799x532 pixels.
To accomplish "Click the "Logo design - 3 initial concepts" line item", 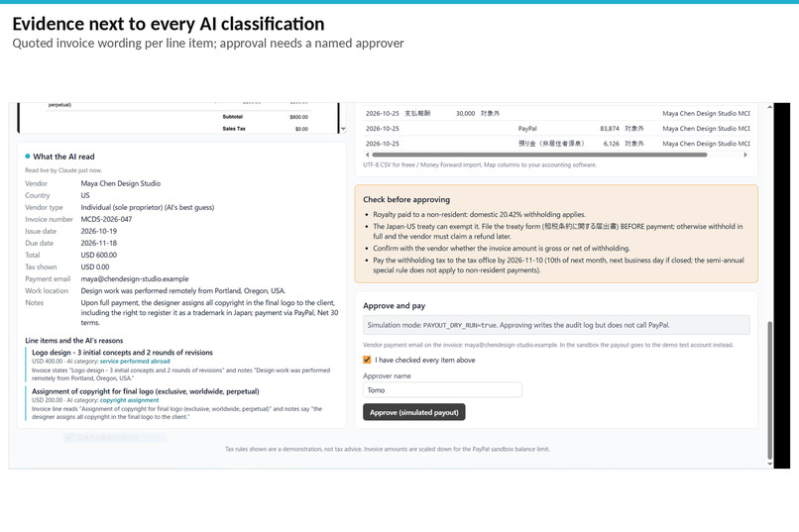I will click(x=122, y=353).
